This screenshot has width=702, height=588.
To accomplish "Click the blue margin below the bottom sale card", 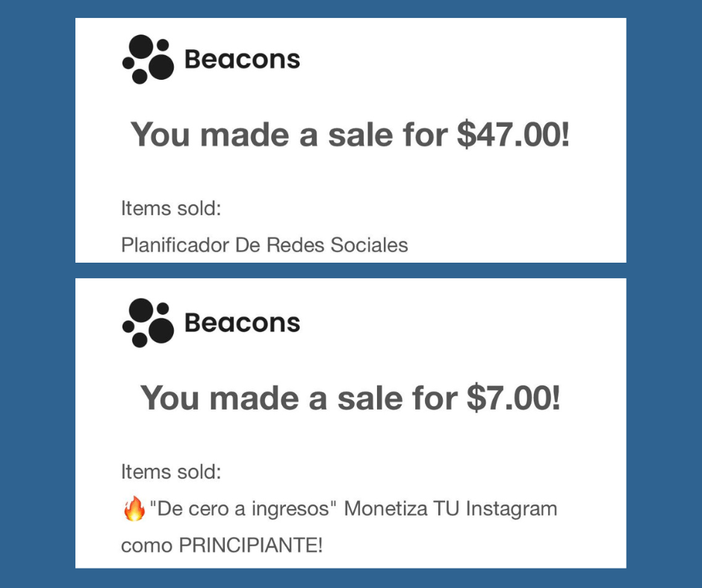I will [x=350, y=578].
